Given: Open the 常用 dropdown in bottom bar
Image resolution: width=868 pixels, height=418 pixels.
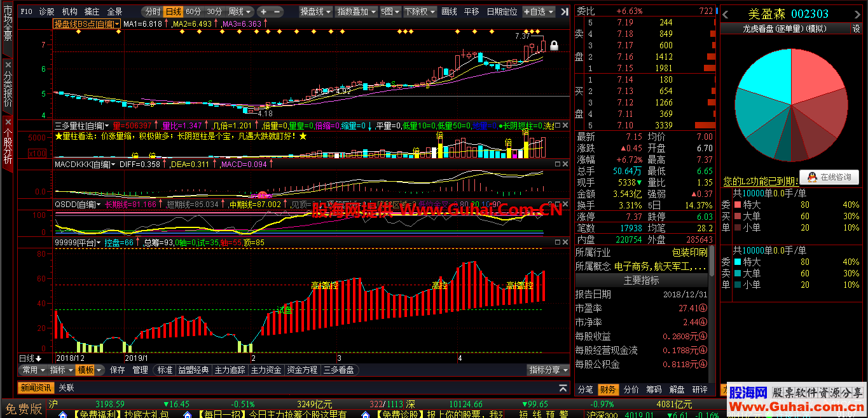Looking at the screenshot, I should (33, 370).
